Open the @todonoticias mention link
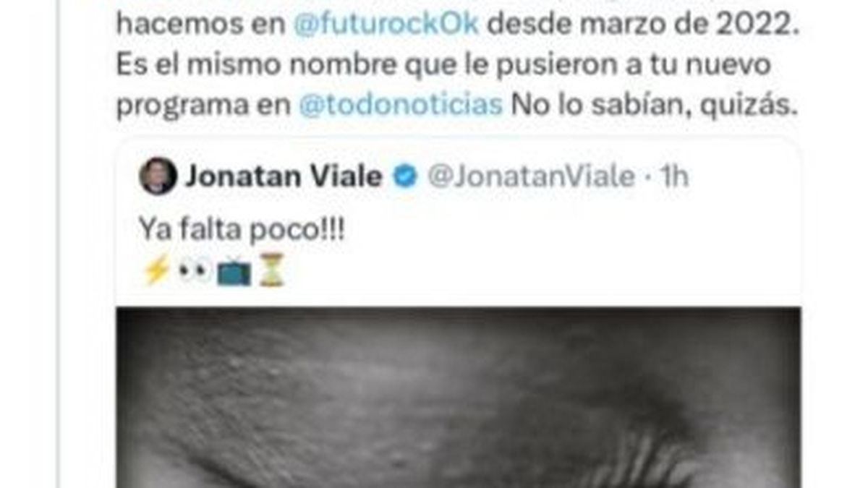Image resolution: width=868 pixels, height=488 pixels. click(401, 106)
